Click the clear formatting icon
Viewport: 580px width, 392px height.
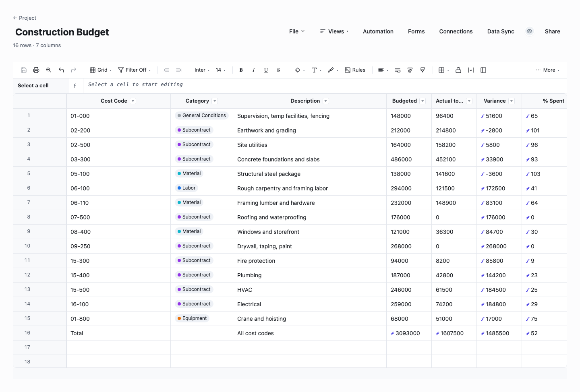410,70
